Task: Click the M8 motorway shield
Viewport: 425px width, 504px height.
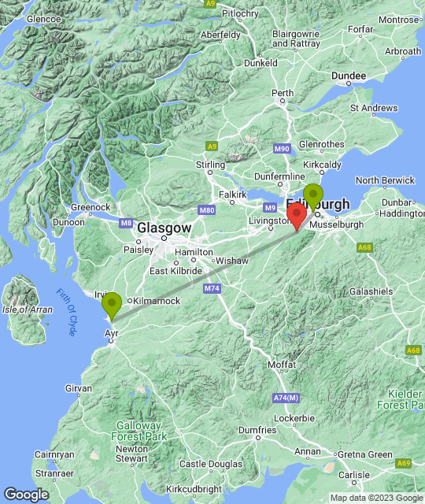Action: click(126, 223)
